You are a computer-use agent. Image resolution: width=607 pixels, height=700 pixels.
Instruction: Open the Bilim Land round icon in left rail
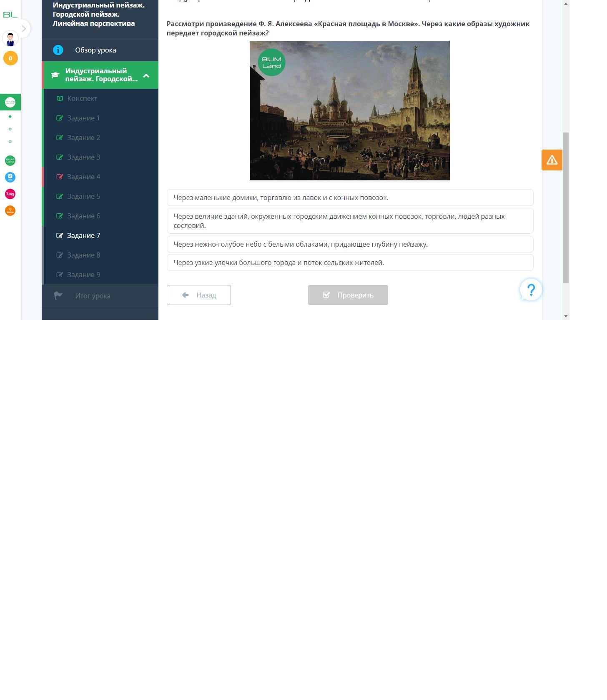[x=10, y=161]
